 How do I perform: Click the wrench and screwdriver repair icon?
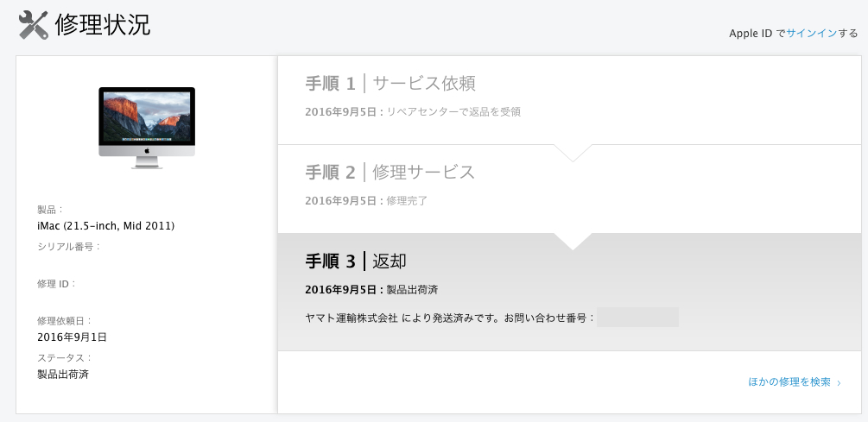[x=34, y=25]
